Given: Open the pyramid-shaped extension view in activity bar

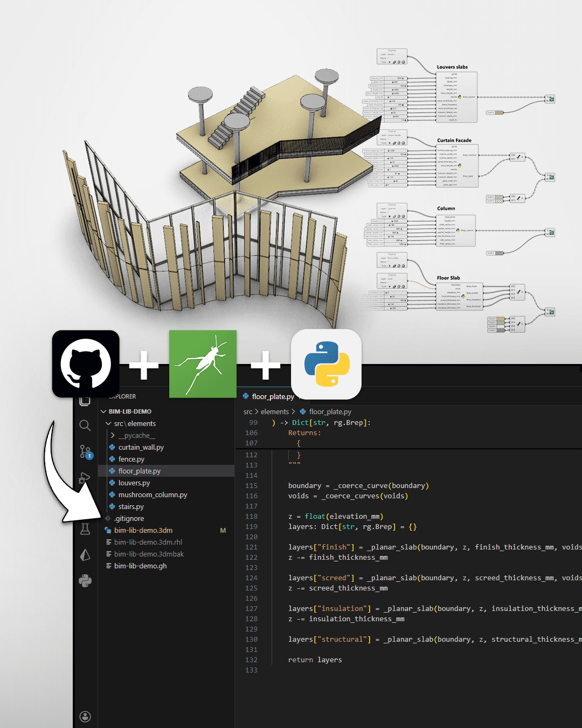Looking at the screenshot, I should 85,555.
